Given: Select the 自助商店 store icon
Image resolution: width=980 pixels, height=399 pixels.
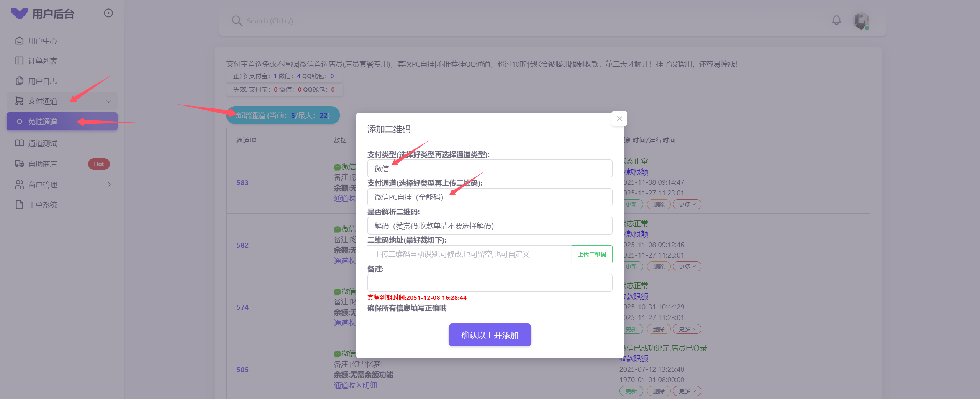Looking at the screenshot, I should [19, 164].
